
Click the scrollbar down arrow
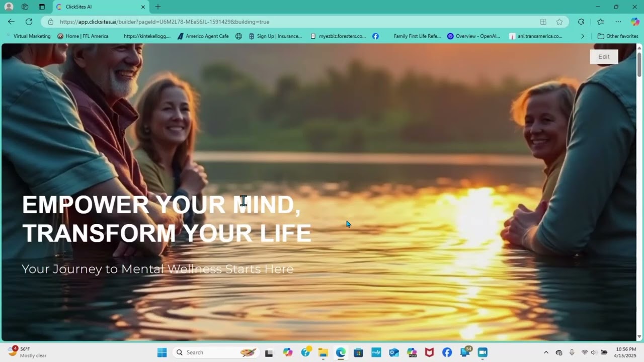[639, 337]
